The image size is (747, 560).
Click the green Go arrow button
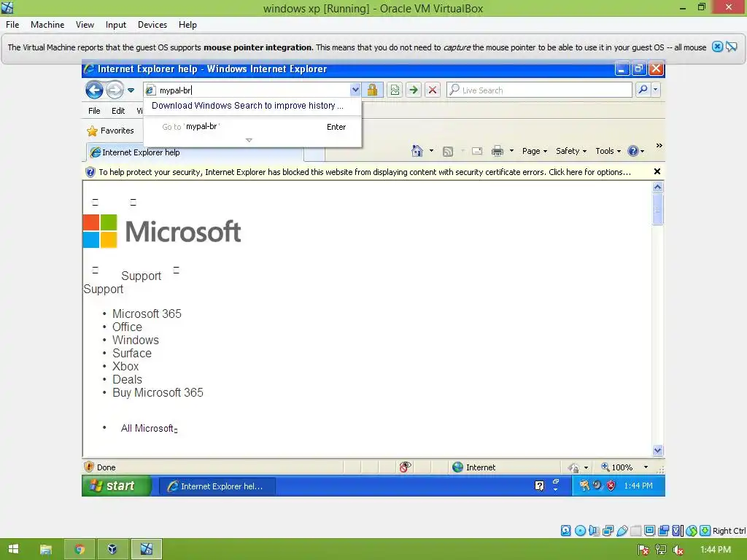pos(414,90)
